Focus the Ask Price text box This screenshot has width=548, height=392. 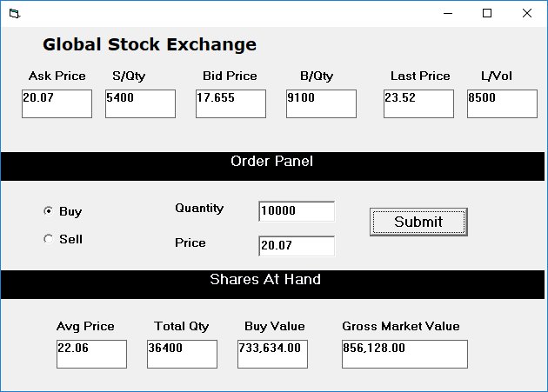tap(57, 103)
